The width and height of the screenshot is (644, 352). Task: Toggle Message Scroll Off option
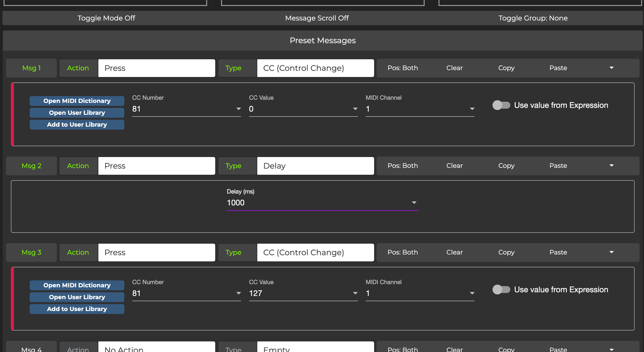pos(317,18)
